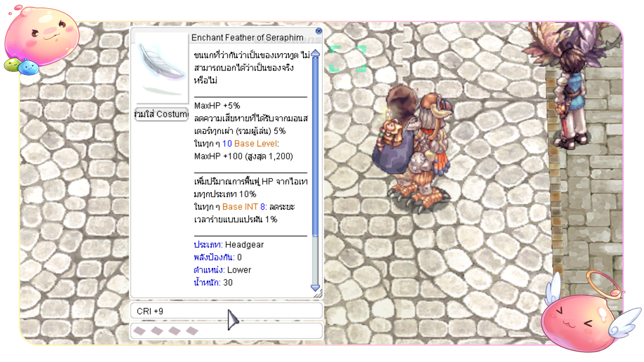644x362 pixels.
Task: Click the scroll up arrow
Action: pyautogui.click(x=315, y=53)
